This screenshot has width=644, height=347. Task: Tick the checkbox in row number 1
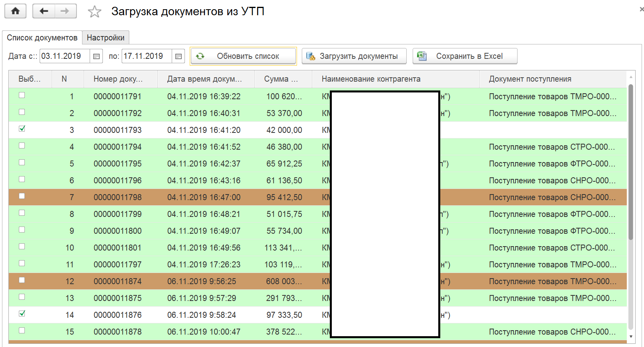[x=22, y=95]
